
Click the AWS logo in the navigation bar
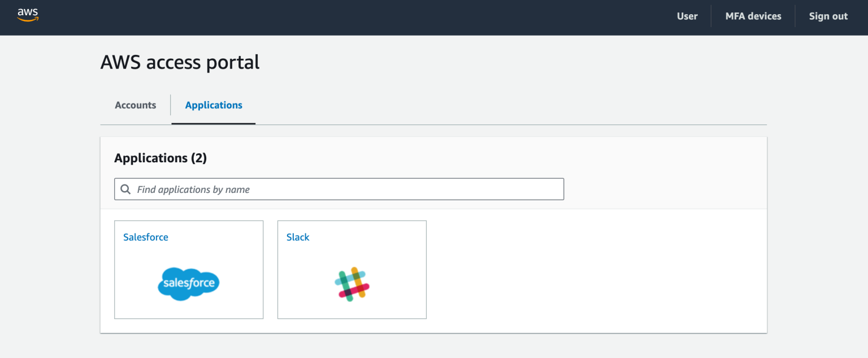(x=27, y=16)
